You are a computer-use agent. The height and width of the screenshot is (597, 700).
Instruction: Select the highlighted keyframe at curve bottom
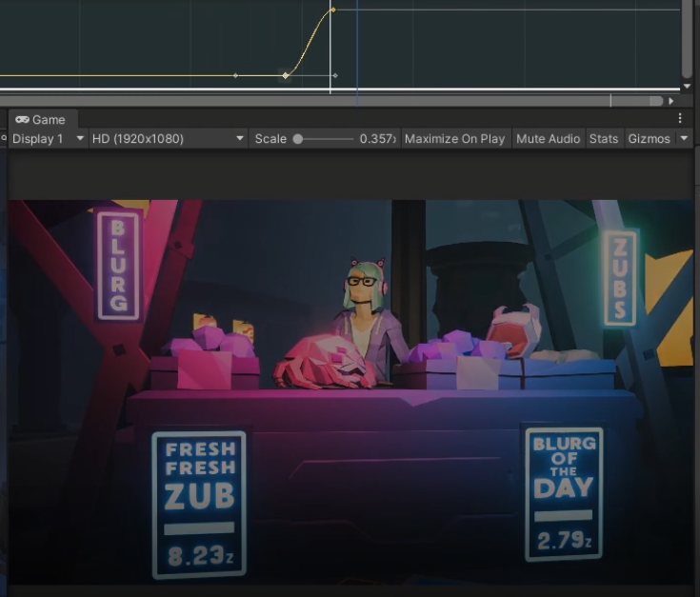286,76
